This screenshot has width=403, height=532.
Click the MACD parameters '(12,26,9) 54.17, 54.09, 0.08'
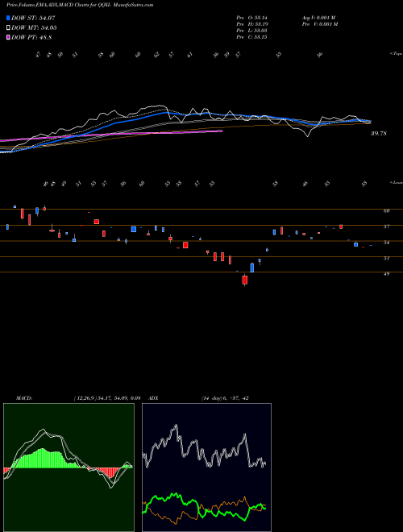[107, 398]
